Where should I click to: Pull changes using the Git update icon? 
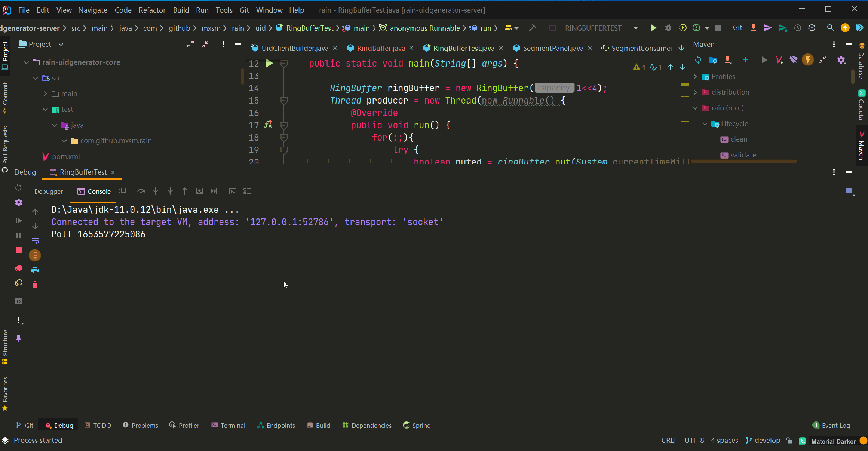pos(753,28)
